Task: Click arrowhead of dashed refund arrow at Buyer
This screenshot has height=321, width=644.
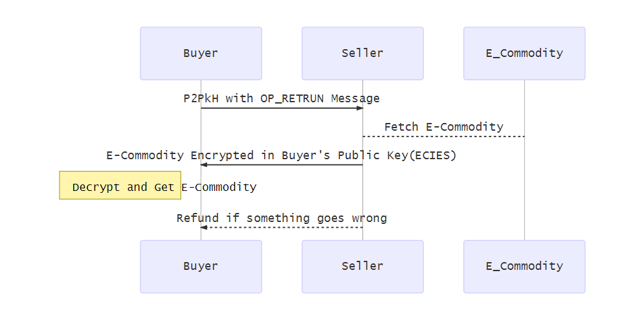Action: click(204, 227)
